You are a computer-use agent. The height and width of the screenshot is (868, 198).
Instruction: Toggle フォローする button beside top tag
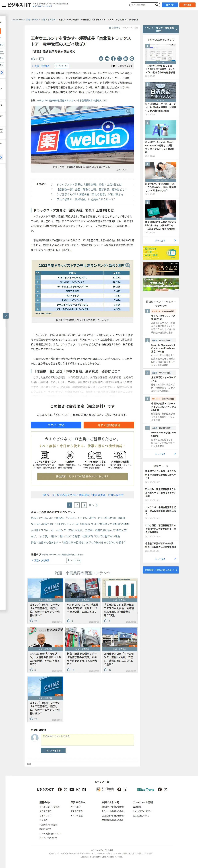coord(61,66)
